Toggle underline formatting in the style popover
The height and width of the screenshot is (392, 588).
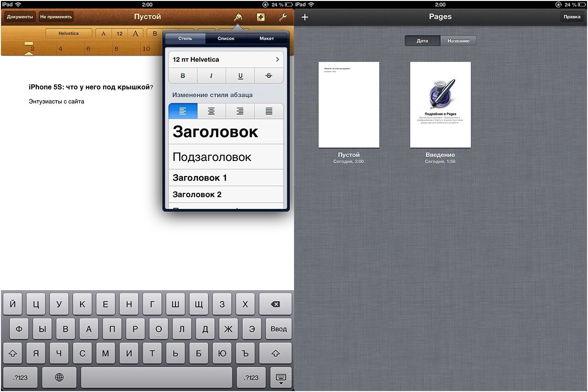click(240, 75)
